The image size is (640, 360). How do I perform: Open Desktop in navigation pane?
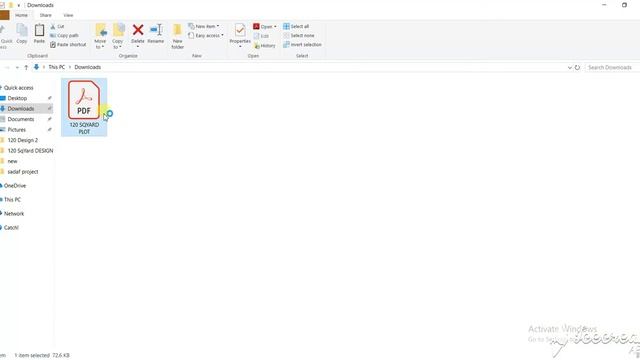tap(17, 98)
